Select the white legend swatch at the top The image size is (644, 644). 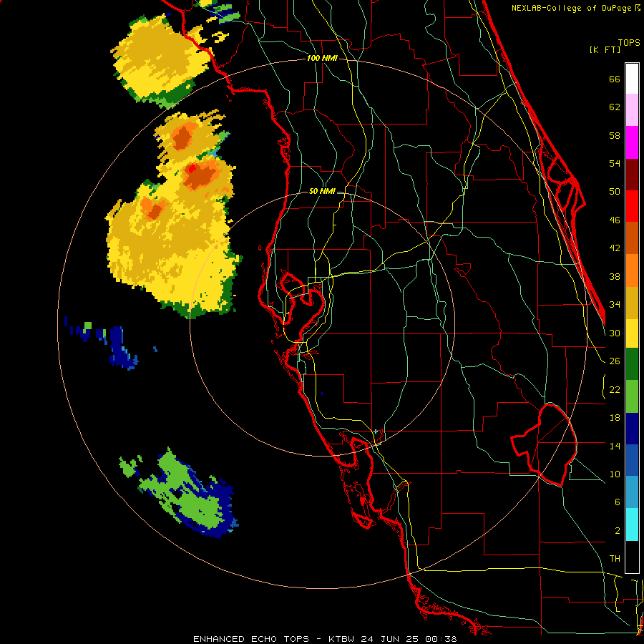(x=632, y=79)
